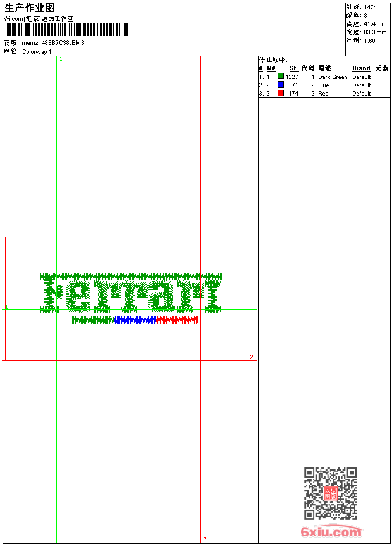
Task: Click the Blue description text
Action: pyautogui.click(x=323, y=85)
